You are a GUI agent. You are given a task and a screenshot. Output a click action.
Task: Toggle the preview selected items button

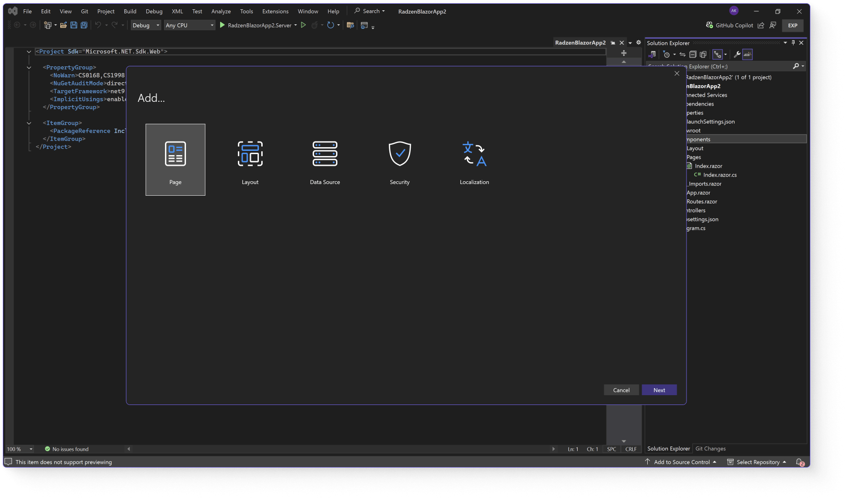click(x=748, y=55)
